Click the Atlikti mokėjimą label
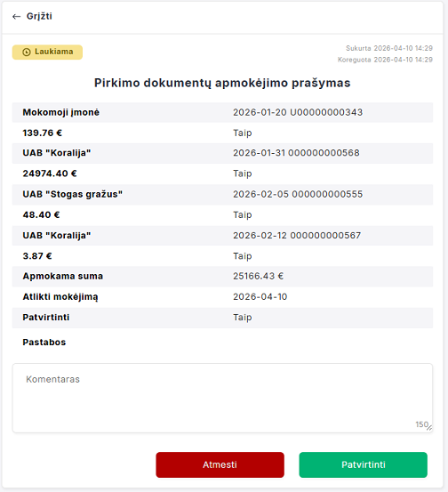This screenshot has height=492, width=448. [x=60, y=297]
